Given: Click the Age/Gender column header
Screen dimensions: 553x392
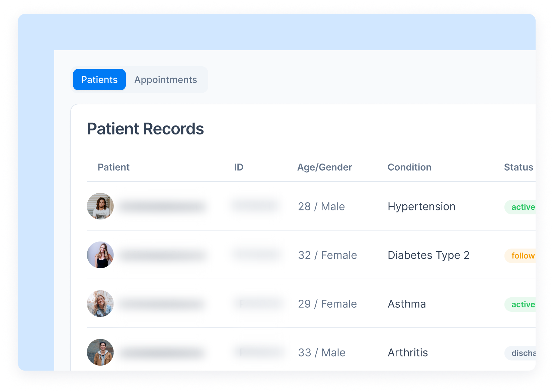Looking at the screenshot, I should [x=324, y=167].
